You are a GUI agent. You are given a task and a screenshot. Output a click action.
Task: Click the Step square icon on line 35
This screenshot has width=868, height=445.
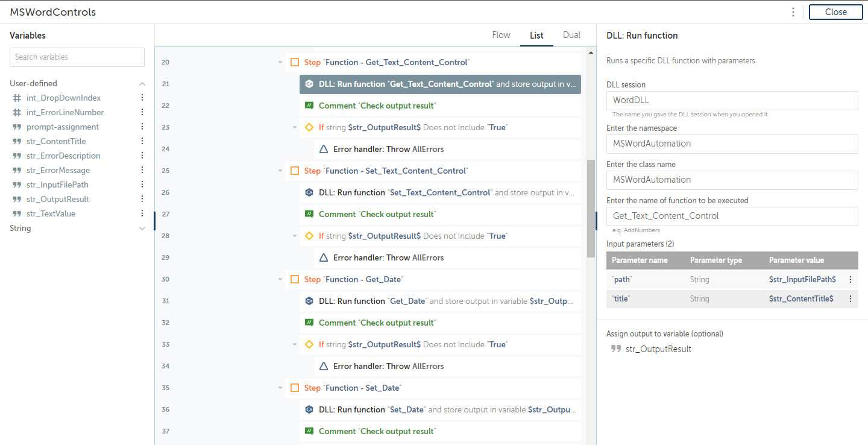(295, 388)
